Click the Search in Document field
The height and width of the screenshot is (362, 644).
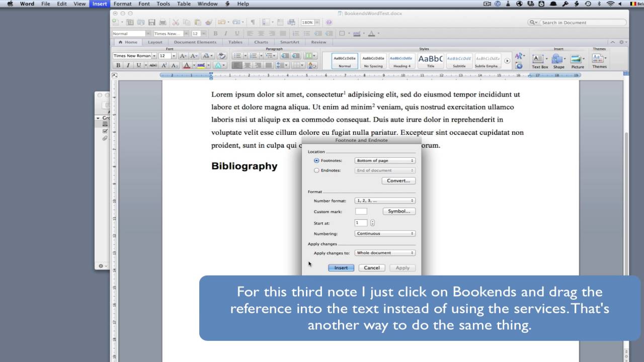578,23
